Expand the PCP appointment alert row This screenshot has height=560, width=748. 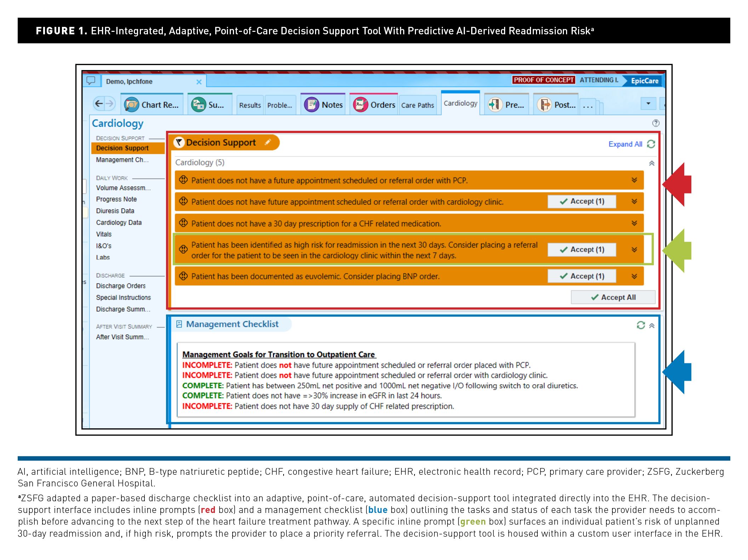(x=634, y=180)
